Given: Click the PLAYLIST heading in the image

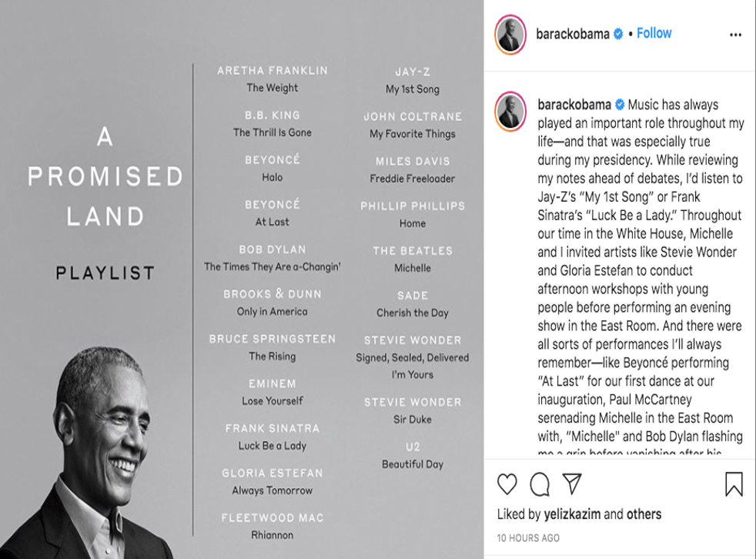Looking at the screenshot, I should pyautogui.click(x=105, y=273).
